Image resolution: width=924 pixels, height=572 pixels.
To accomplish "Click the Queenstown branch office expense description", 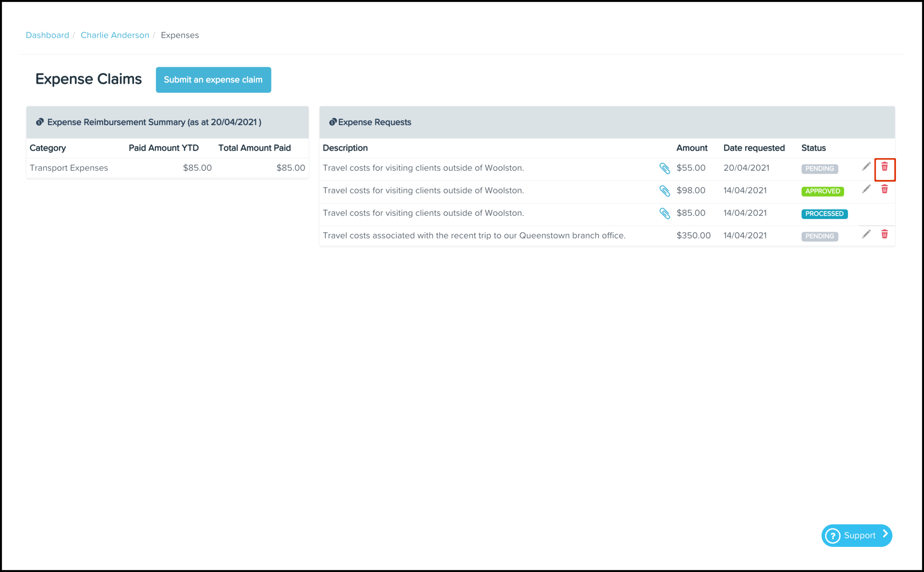I will tap(474, 236).
